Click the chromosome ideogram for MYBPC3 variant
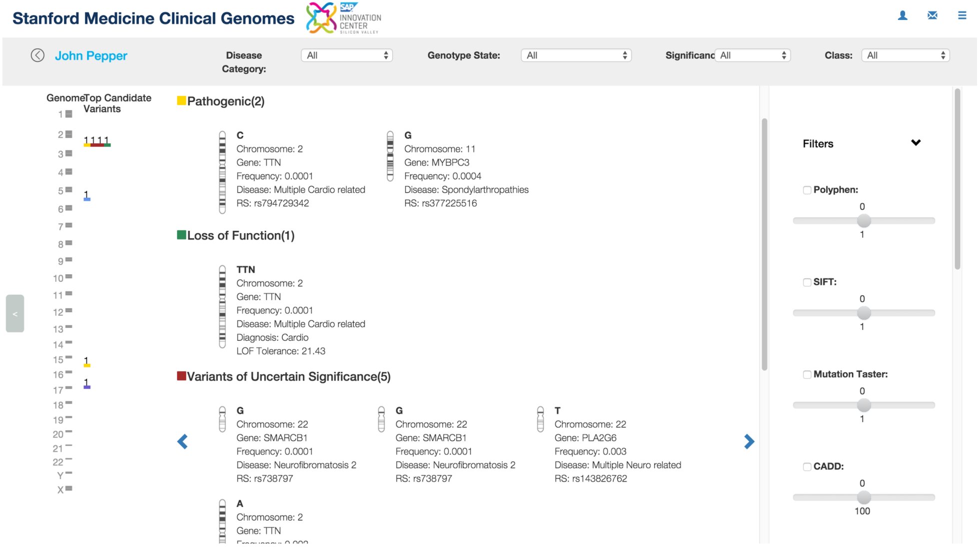 tap(390, 156)
